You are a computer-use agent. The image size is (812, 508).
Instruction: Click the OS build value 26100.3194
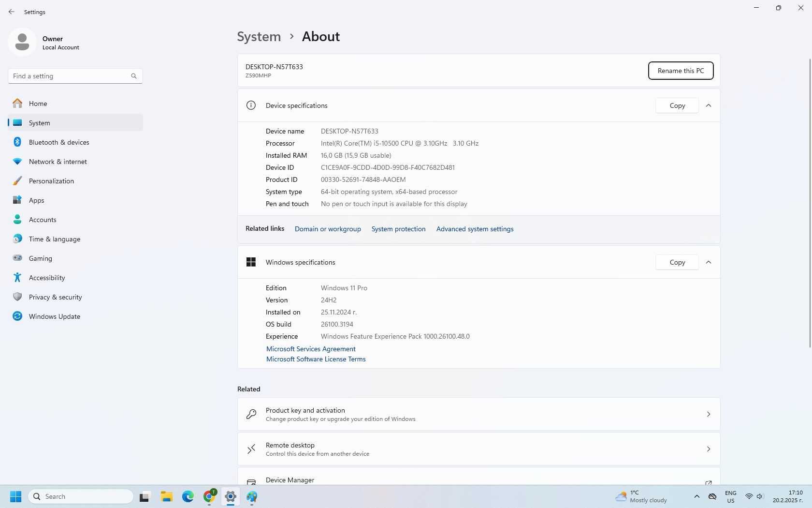337,324
